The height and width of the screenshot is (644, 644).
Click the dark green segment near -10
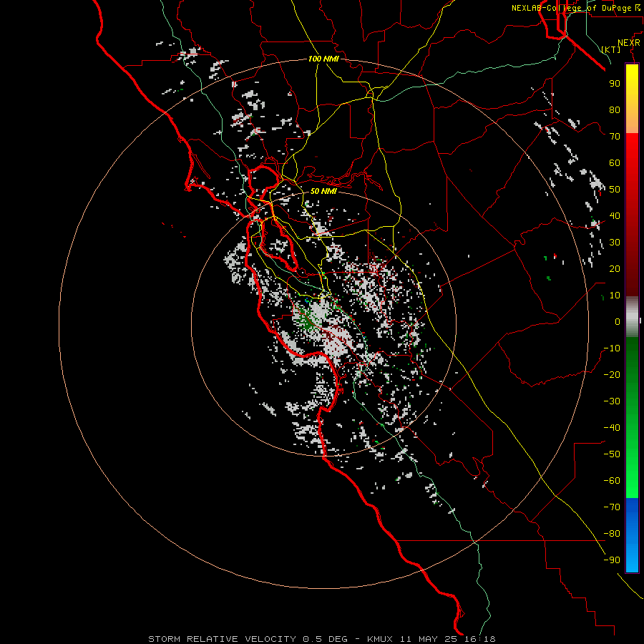click(x=632, y=349)
